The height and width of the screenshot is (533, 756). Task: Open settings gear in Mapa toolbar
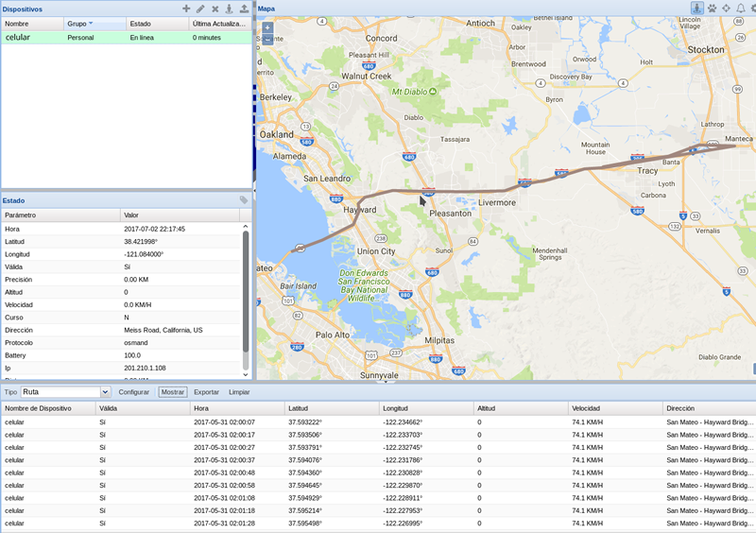[x=753, y=9]
